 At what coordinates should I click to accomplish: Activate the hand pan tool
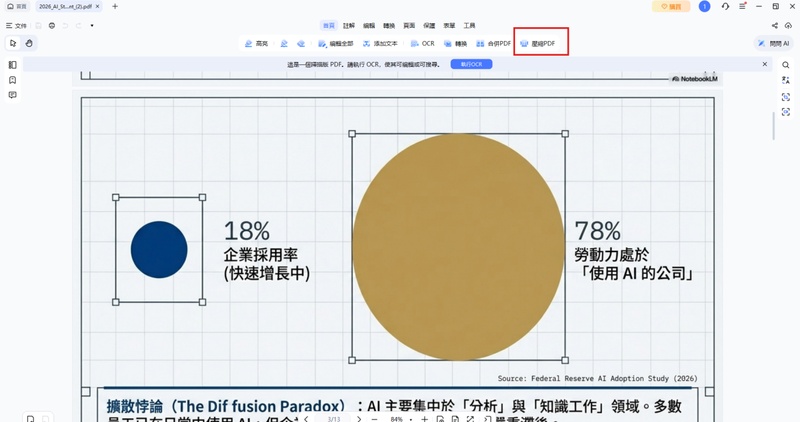[29, 43]
